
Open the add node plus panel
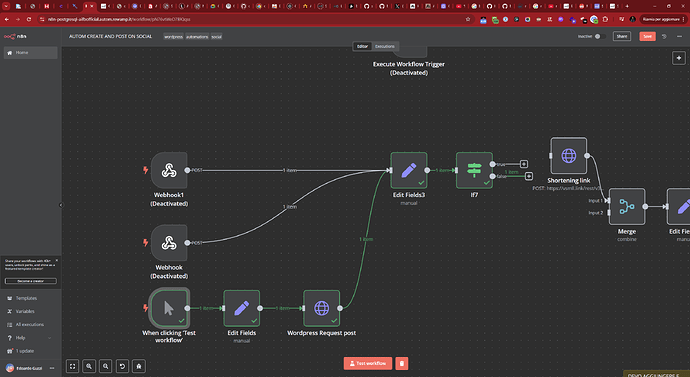[679, 58]
